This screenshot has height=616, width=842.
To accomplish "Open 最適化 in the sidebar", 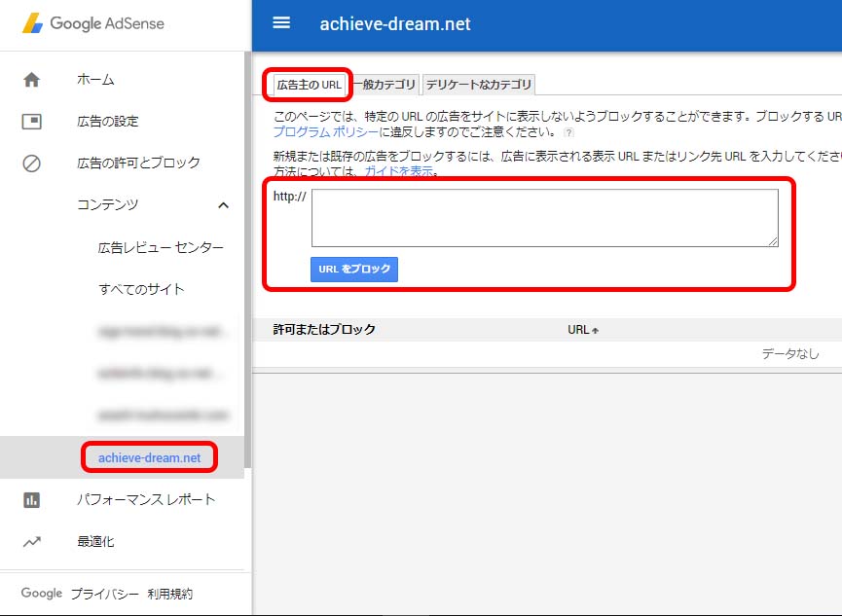I will (95, 541).
